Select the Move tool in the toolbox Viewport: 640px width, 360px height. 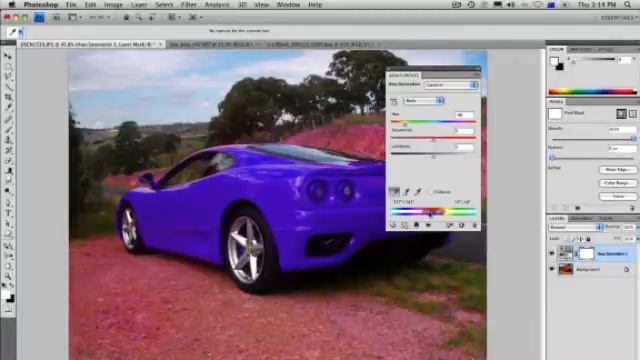click(x=8, y=56)
